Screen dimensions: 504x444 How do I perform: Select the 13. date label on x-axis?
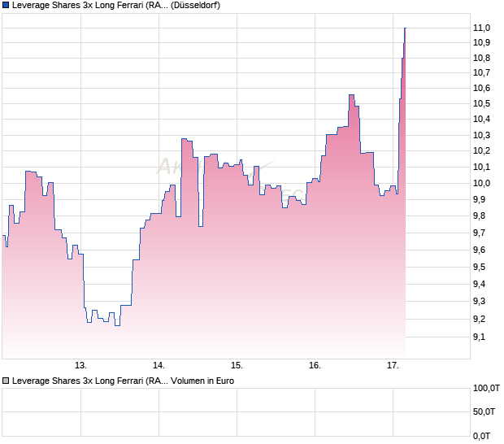80,365
